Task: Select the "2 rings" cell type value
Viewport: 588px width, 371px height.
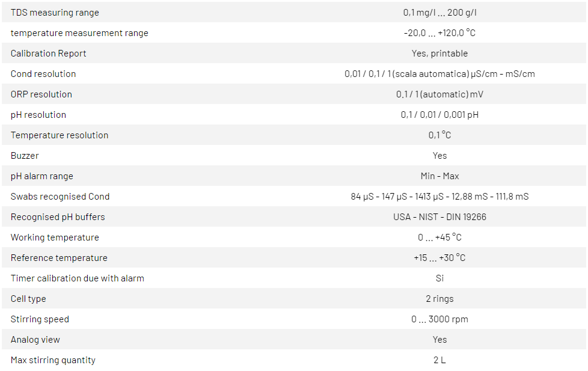Action: point(439,299)
